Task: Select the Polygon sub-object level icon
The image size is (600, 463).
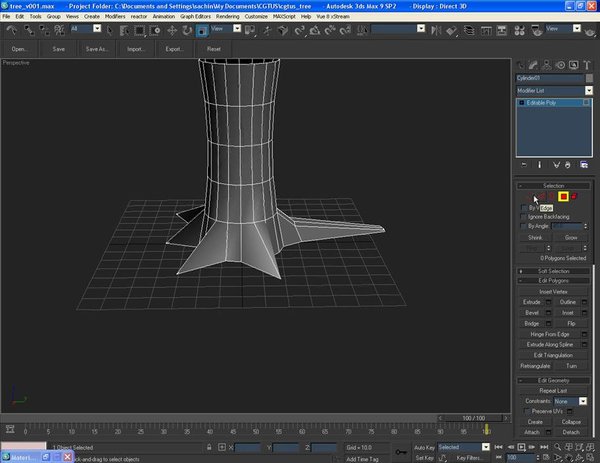Action: click(x=564, y=197)
